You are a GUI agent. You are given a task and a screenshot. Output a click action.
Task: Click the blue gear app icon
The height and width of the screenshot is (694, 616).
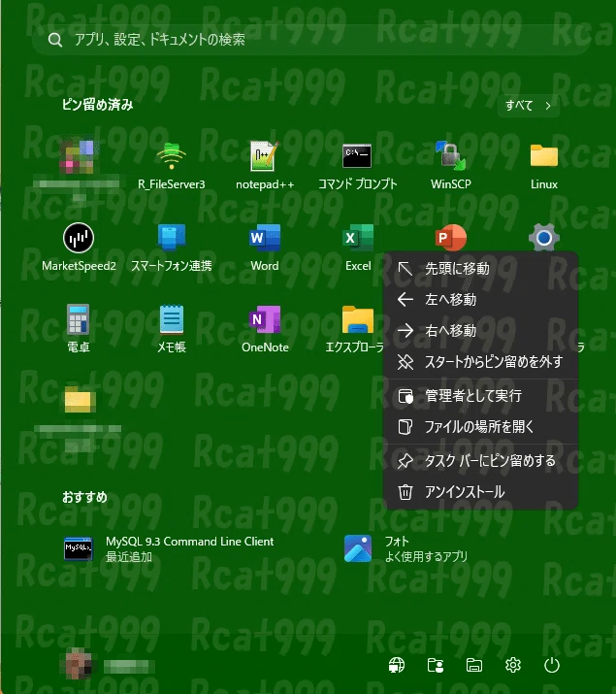[x=544, y=237]
